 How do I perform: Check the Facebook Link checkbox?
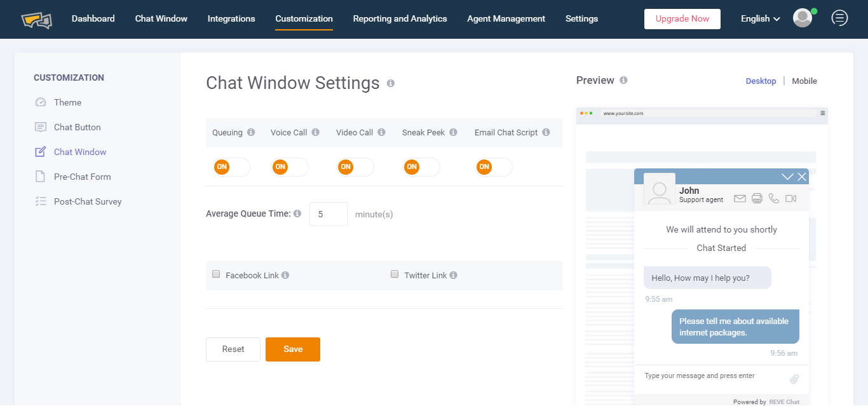click(216, 274)
